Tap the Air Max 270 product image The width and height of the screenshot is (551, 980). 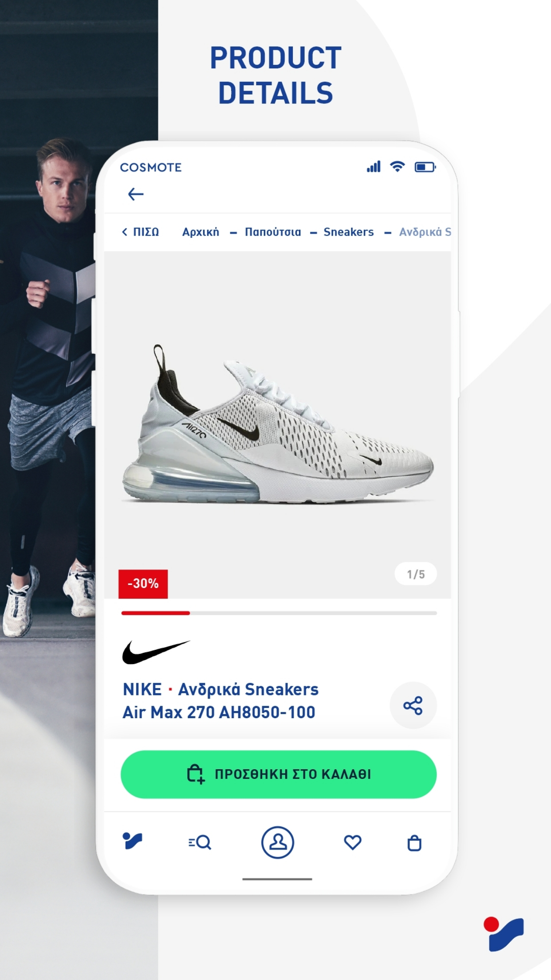pos(278,425)
